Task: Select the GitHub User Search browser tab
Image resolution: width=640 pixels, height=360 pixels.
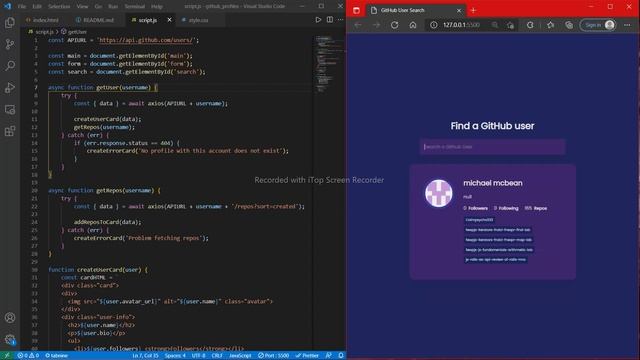Action: tap(416, 10)
